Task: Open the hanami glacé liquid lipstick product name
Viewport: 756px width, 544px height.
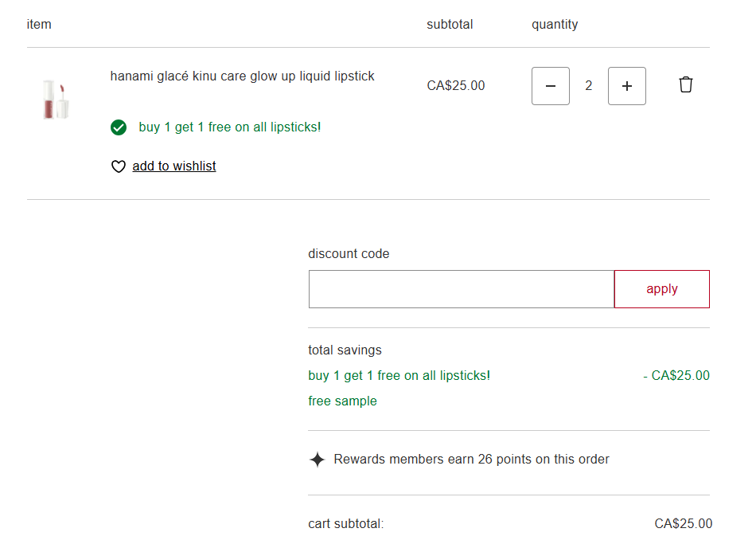Action: pos(242,76)
